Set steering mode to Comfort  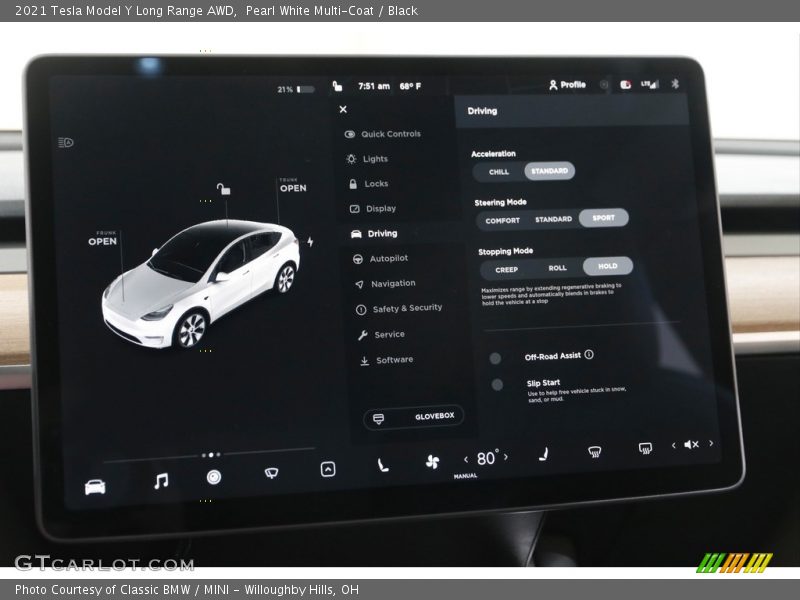(503, 220)
